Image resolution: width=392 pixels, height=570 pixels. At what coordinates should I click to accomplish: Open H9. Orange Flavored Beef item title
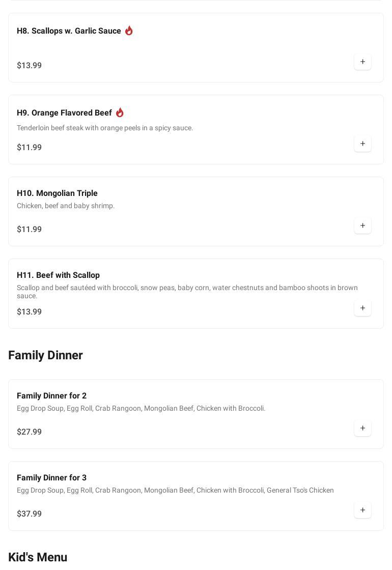point(64,113)
